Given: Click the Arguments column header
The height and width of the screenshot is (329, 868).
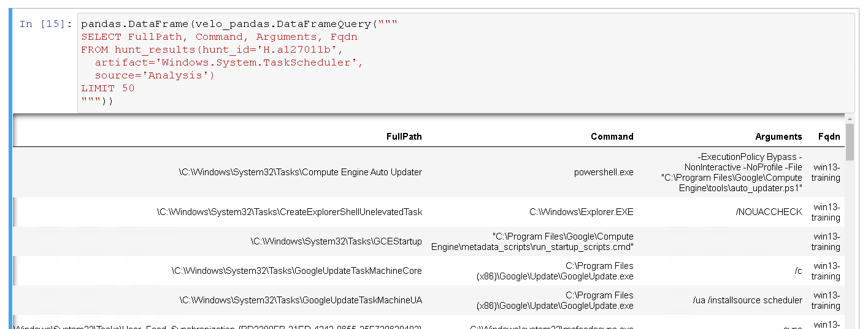Looking at the screenshot, I should tap(778, 137).
